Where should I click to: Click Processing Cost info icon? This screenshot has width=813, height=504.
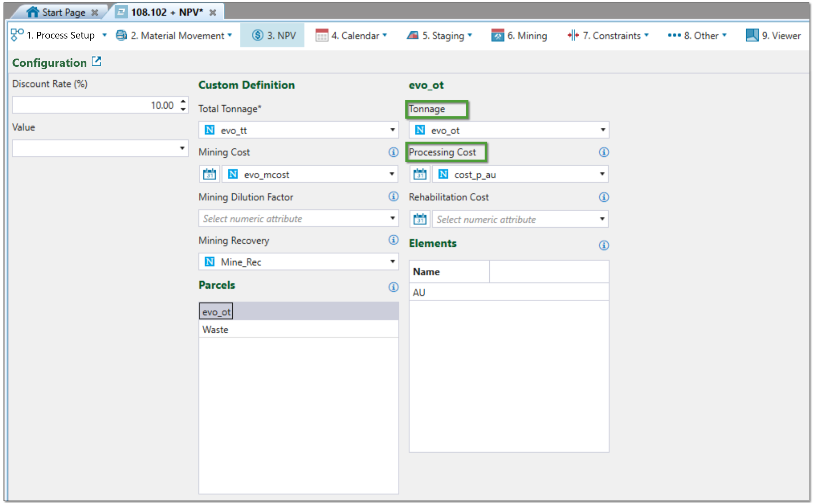(604, 152)
